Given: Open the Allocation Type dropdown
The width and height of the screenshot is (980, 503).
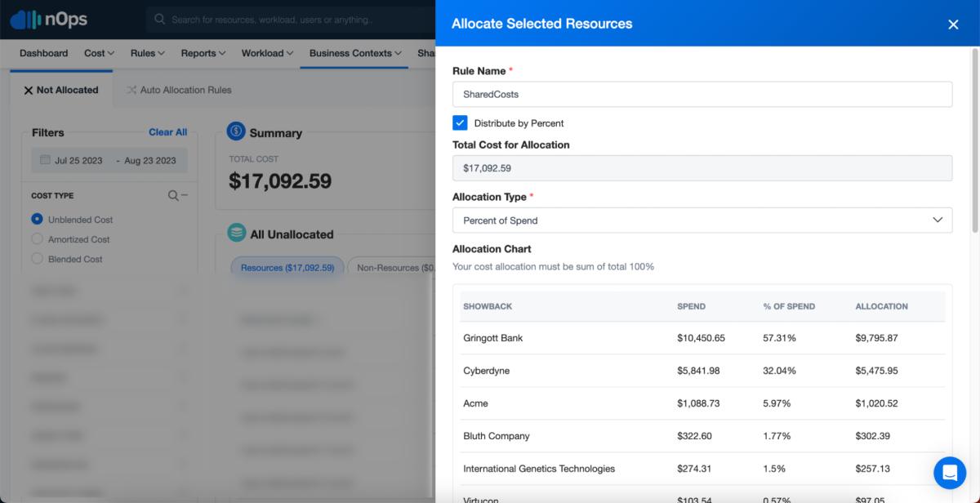Looking at the screenshot, I should click(702, 220).
